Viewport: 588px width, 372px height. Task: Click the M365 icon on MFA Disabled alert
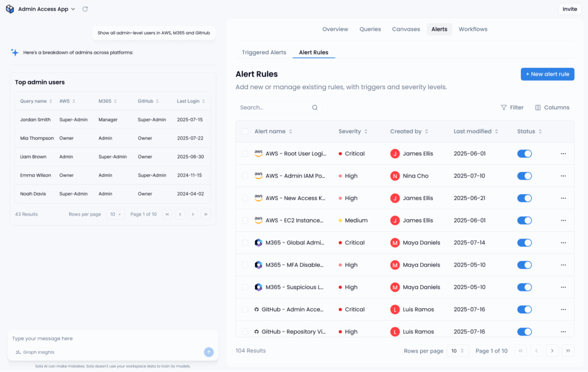pos(258,264)
